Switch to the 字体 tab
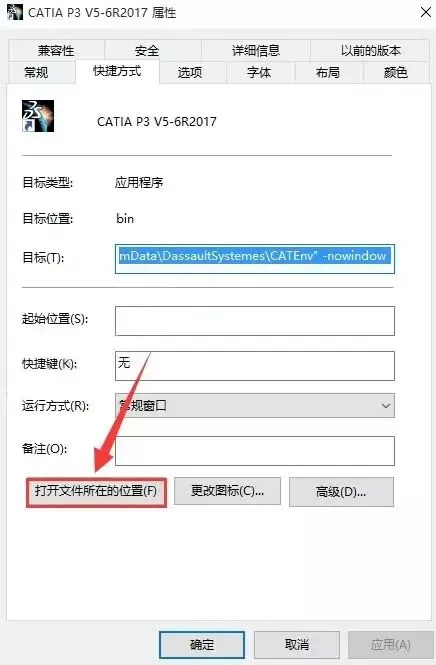Image resolution: width=436 pixels, height=665 pixels. point(259,72)
